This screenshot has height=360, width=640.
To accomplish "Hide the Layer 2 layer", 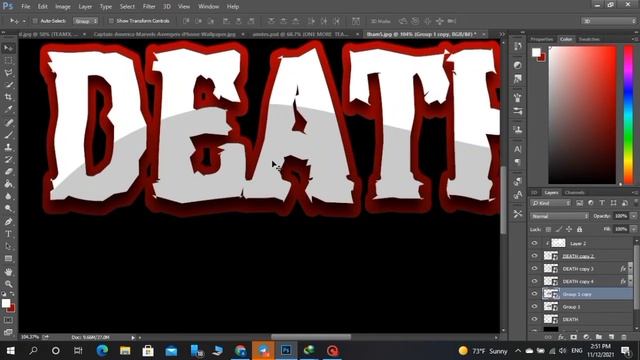I will 534,243.
